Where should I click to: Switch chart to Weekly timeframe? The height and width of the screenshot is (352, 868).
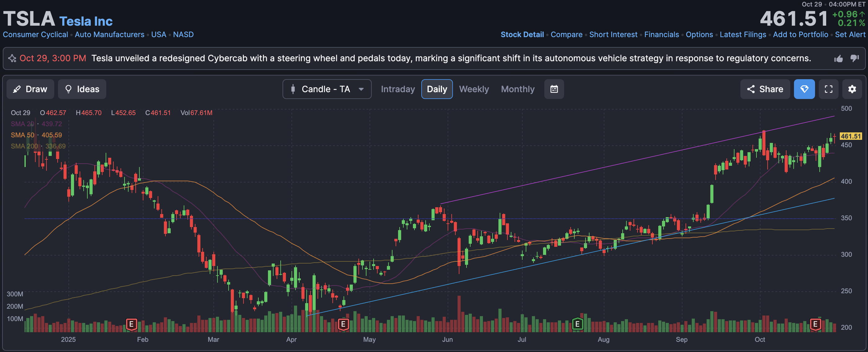473,89
